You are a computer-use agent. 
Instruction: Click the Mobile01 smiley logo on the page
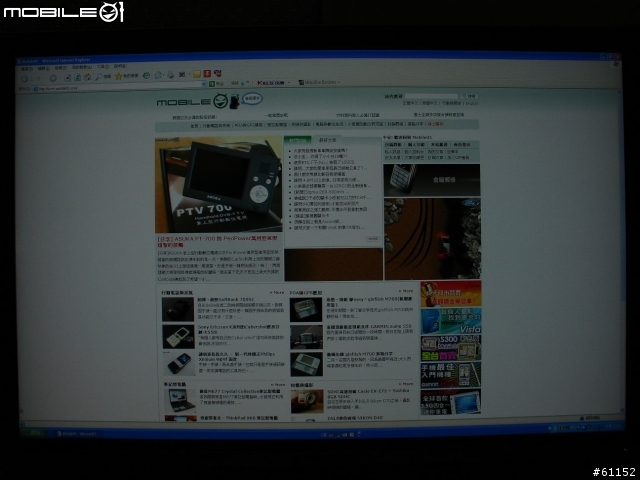[x=220, y=101]
